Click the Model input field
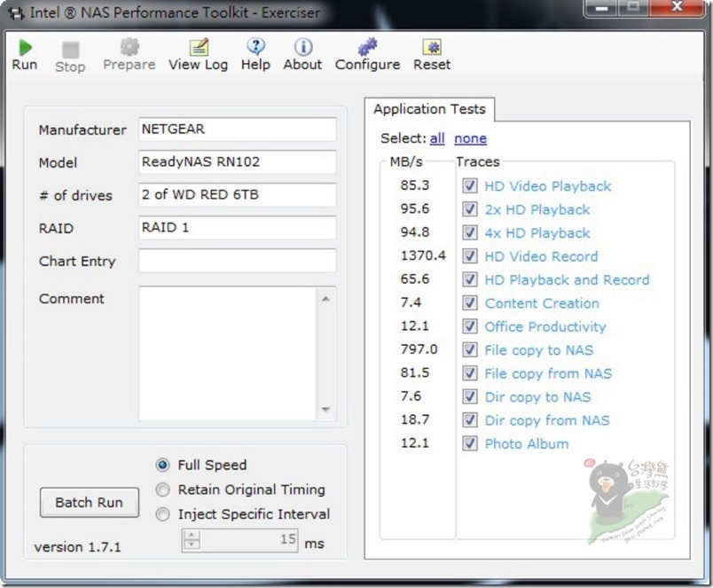 click(238, 162)
